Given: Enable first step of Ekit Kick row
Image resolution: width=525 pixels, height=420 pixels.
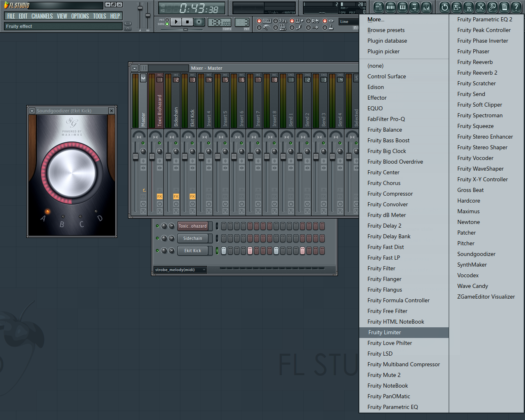Looking at the screenshot, I should click(x=224, y=251).
